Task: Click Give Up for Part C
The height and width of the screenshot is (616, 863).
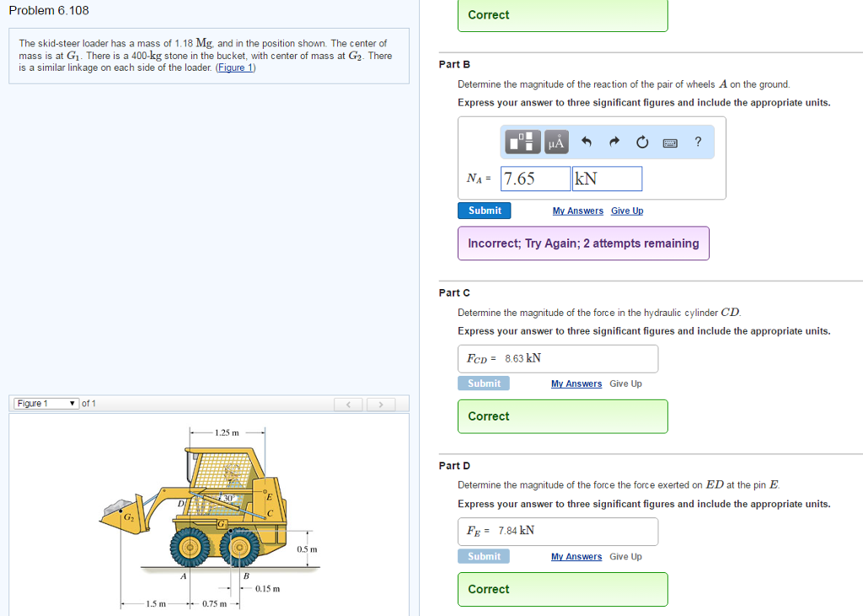Action: tap(626, 383)
